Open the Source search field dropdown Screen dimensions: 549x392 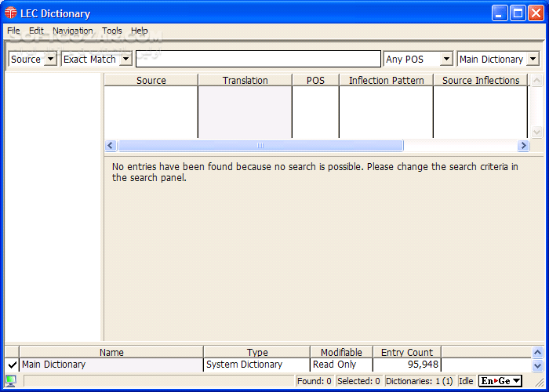50,60
